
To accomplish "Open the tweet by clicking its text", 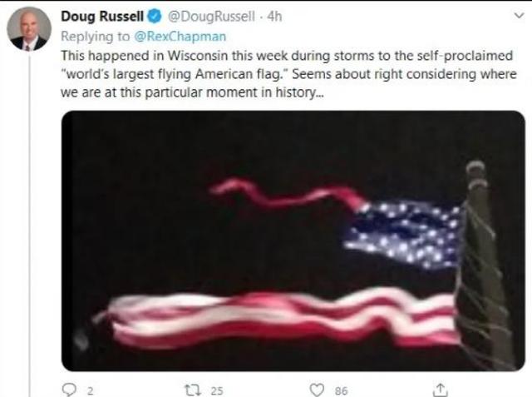I will tap(288, 74).
